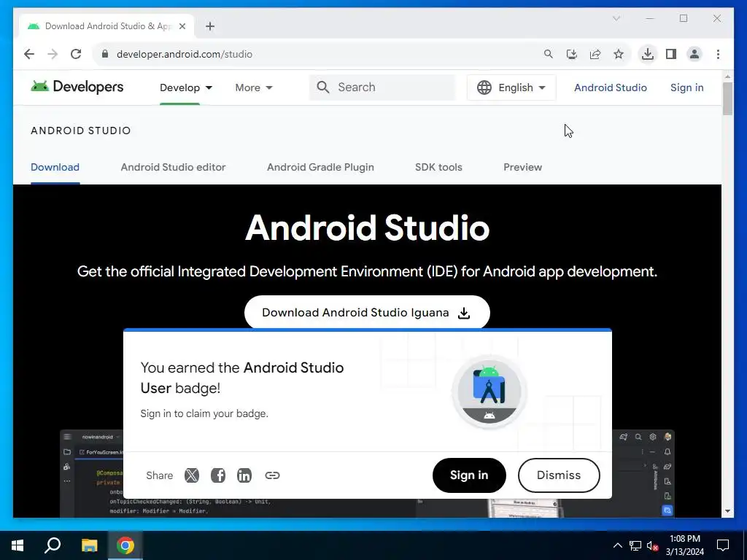This screenshot has height=560, width=747.
Task: Click the Chrome taskbar icon
Action: click(x=125, y=545)
